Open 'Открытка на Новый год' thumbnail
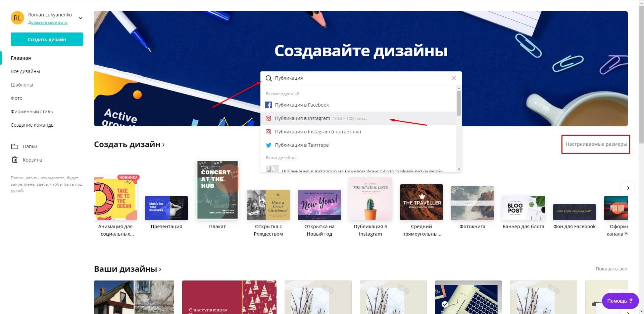Image resolution: width=644 pixels, height=314 pixels. (319, 205)
